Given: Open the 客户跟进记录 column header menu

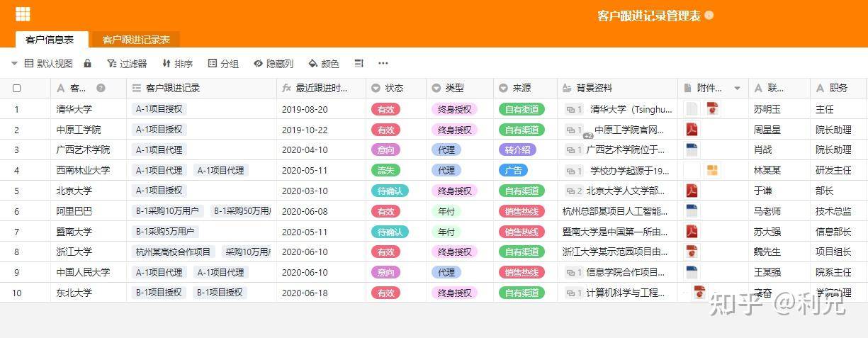Looking at the screenshot, I should 201,88.
